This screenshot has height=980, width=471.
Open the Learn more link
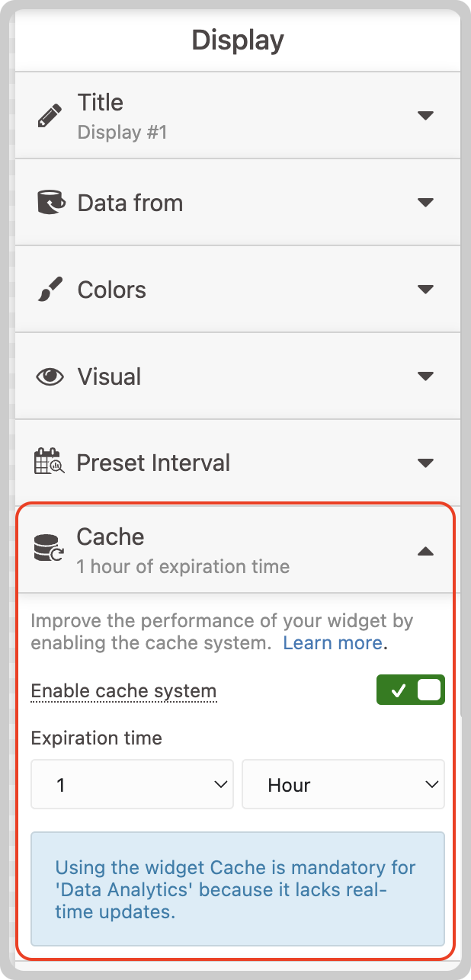point(332,642)
